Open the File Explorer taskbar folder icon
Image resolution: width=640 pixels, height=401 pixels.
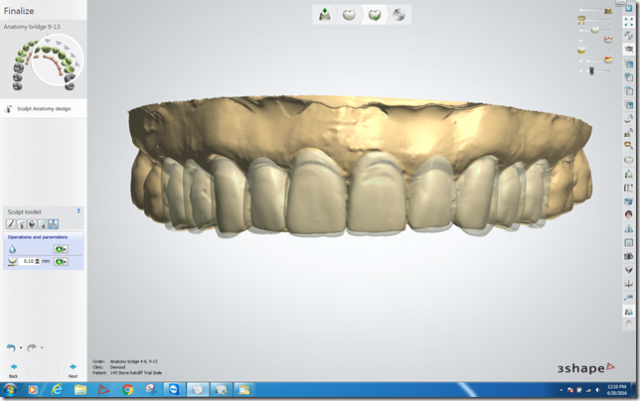coord(80,390)
